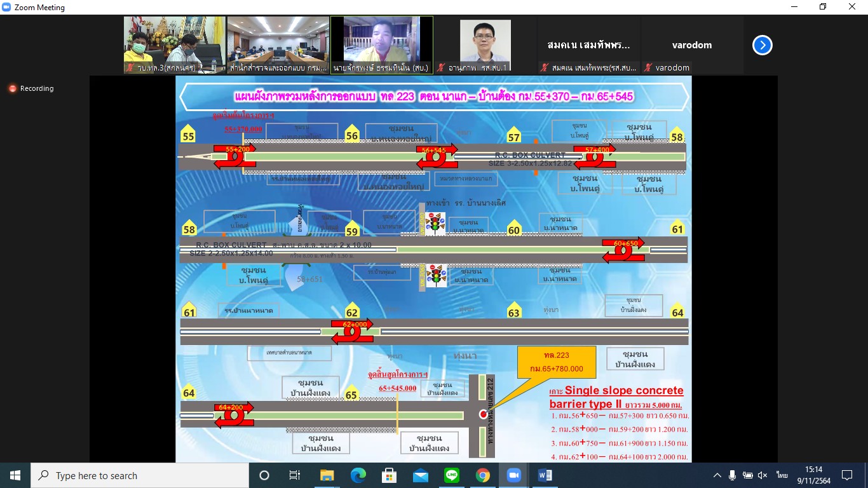Switch the Thai input language indicator
The width and height of the screenshot is (868, 488).
click(x=782, y=475)
